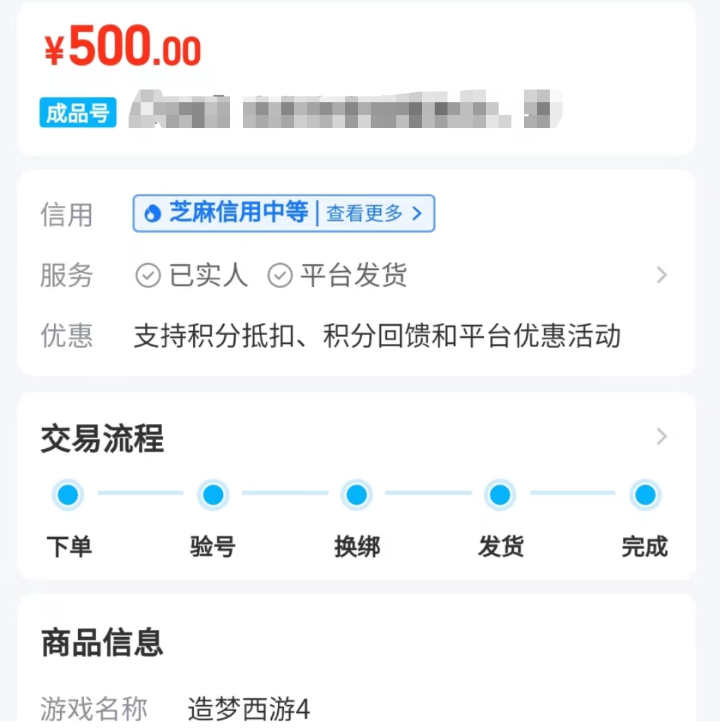
Task: Tap the 交易流程 section title
Action: pos(102,440)
